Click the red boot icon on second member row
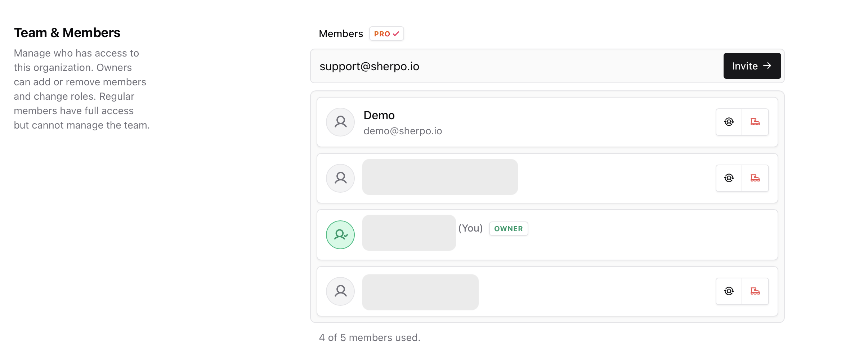The width and height of the screenshot is (868, 363). 755,178
